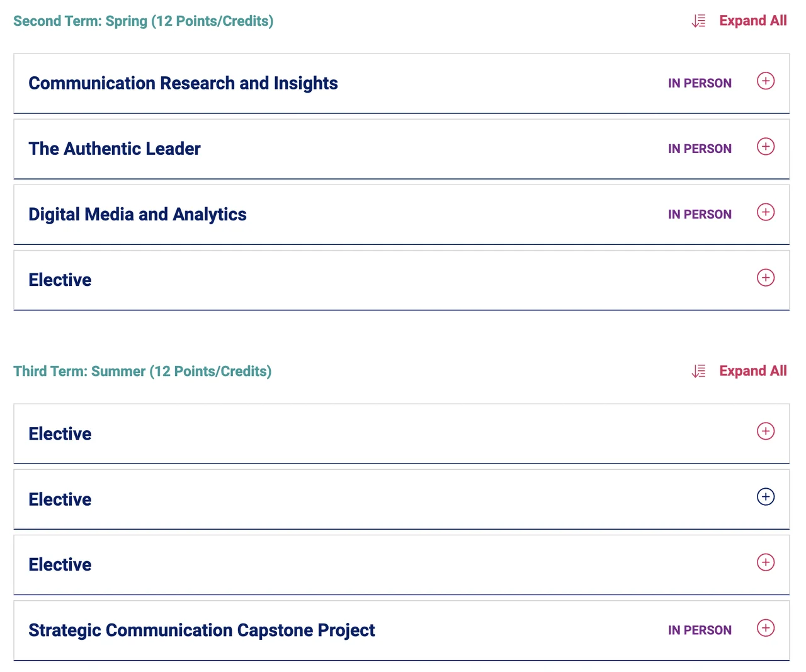
Task: Click sort icon beside Spring Expand All
Action: click(698, 21)
